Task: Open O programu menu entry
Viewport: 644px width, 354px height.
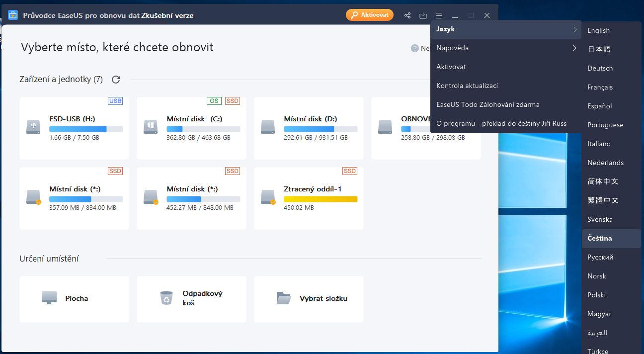Action: coord(506,124)
